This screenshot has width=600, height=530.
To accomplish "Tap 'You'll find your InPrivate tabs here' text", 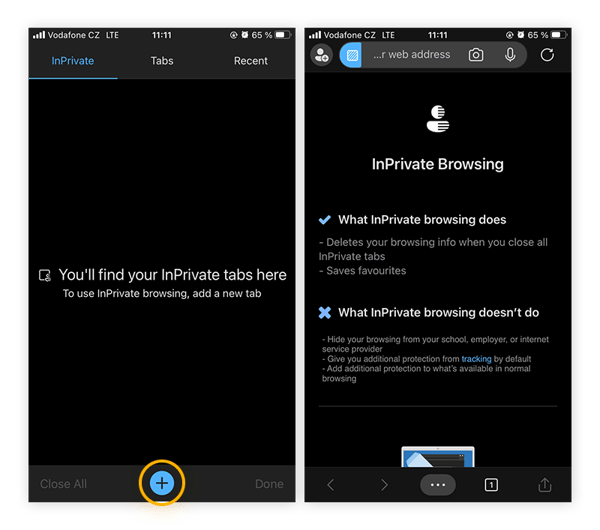I will 172,275.
